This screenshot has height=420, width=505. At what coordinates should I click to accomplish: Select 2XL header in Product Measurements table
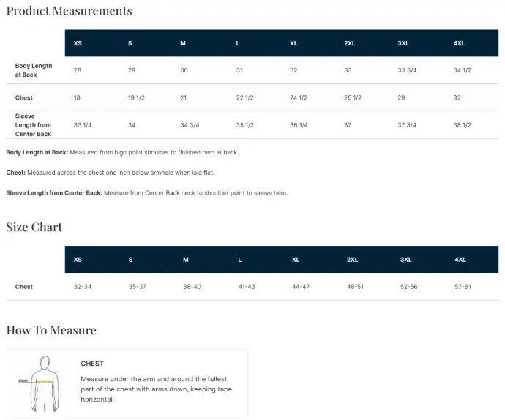[350, 43]
